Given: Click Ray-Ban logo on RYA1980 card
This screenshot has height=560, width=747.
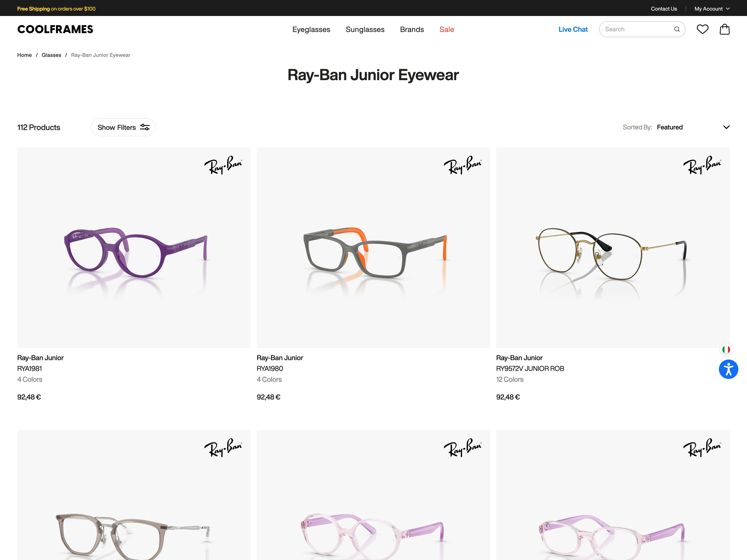Looking at the screenshot, I should click(x=462, y=165).
